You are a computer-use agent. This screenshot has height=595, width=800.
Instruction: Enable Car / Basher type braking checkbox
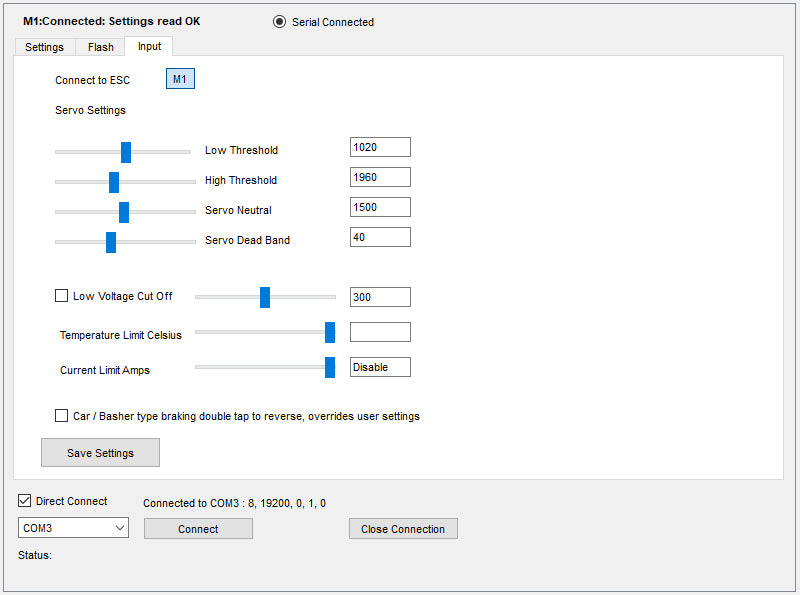pos(61,416)
